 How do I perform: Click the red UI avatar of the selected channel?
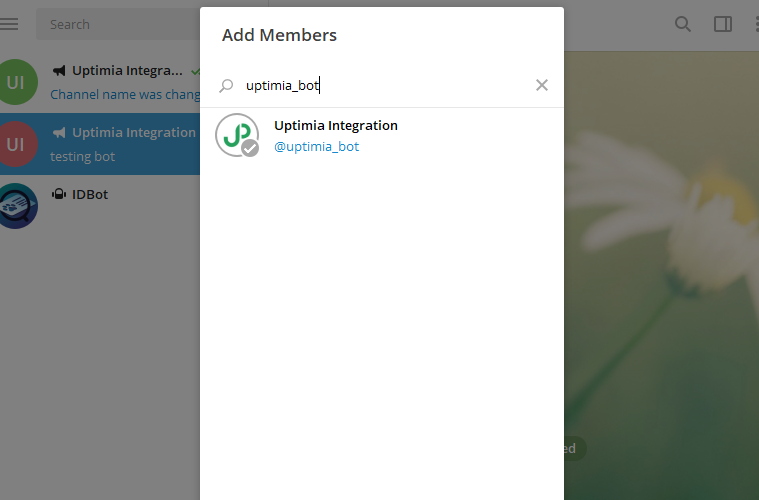[16, 144]
